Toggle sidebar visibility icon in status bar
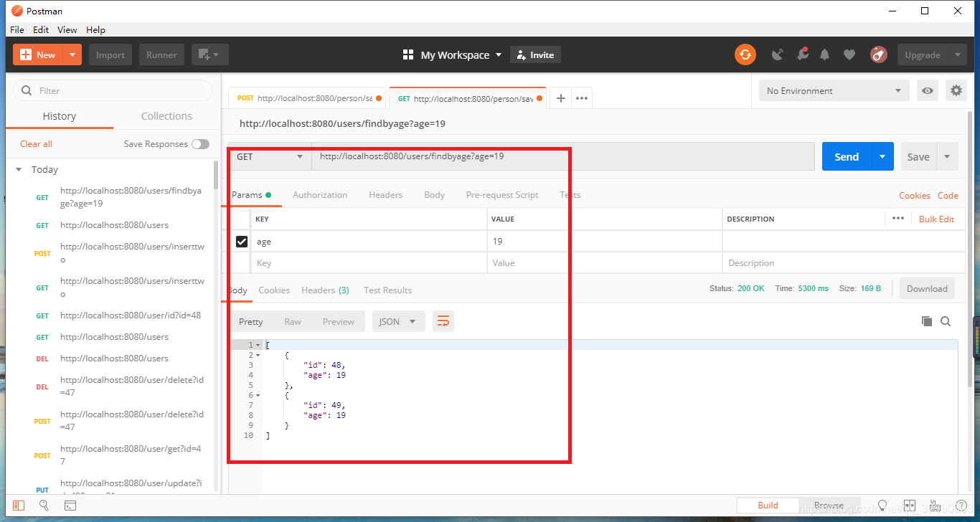This screenshot has width=980, height=522. (x=19, y=506)
